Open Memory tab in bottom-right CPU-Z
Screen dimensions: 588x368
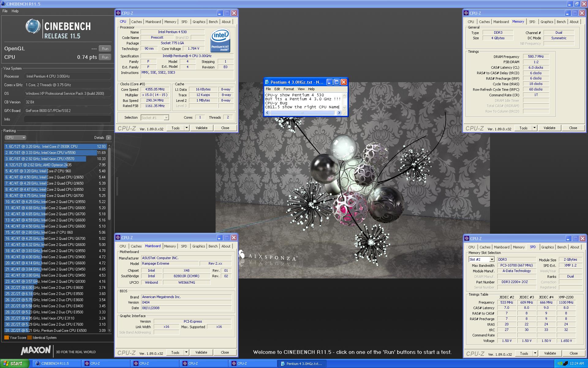tap(518, 247)
